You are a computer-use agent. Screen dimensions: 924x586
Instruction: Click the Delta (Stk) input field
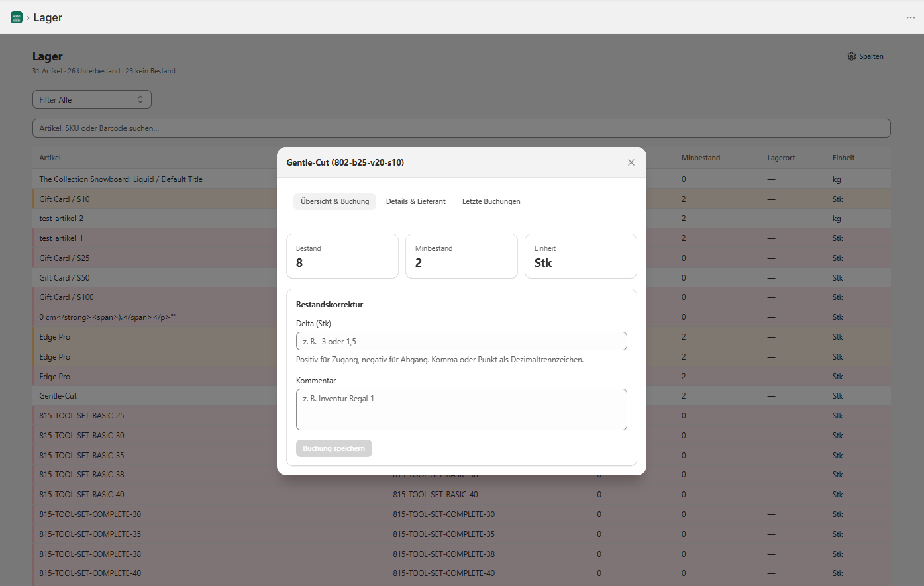coord(461,341)
